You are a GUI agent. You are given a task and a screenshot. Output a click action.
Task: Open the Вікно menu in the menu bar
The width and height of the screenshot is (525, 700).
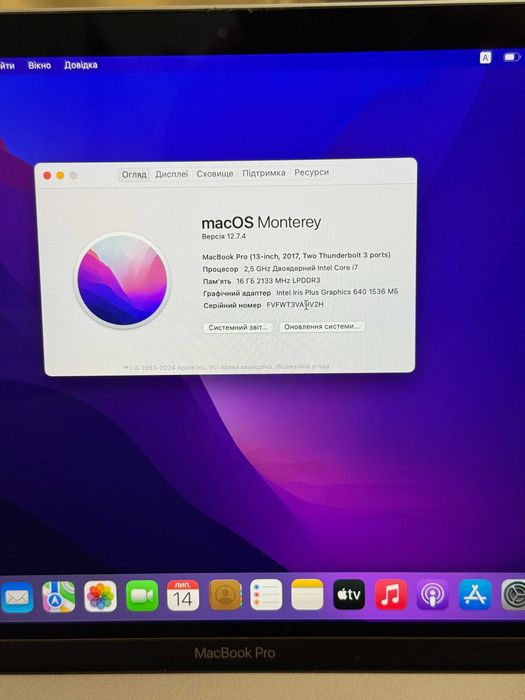pyautogui.click(x=39, y=65)
